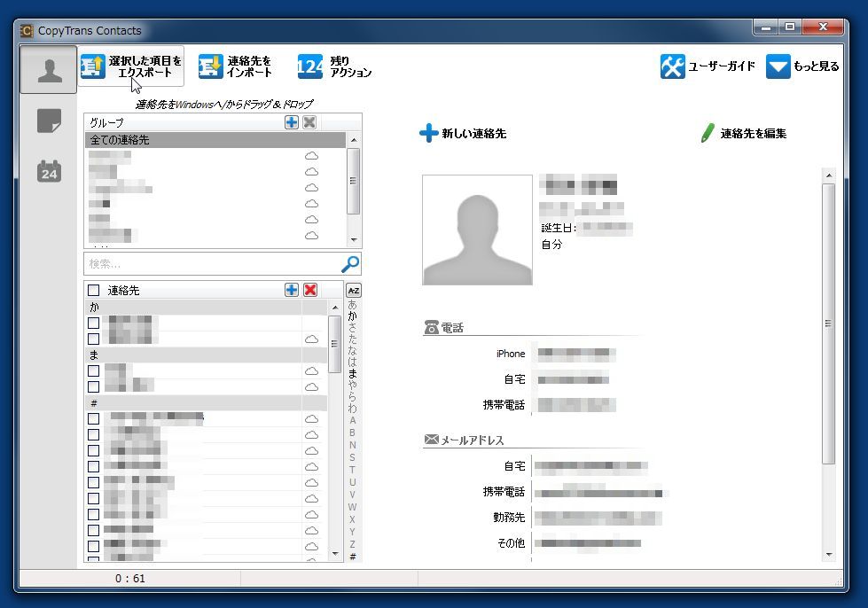Jump to letter U in the alphabet index
This screenshot has height=608, width=868.
[x=353, y=482]
